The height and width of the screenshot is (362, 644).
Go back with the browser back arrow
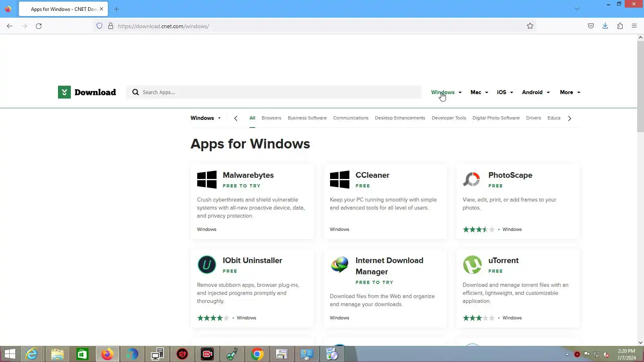(x=10, y=26)
